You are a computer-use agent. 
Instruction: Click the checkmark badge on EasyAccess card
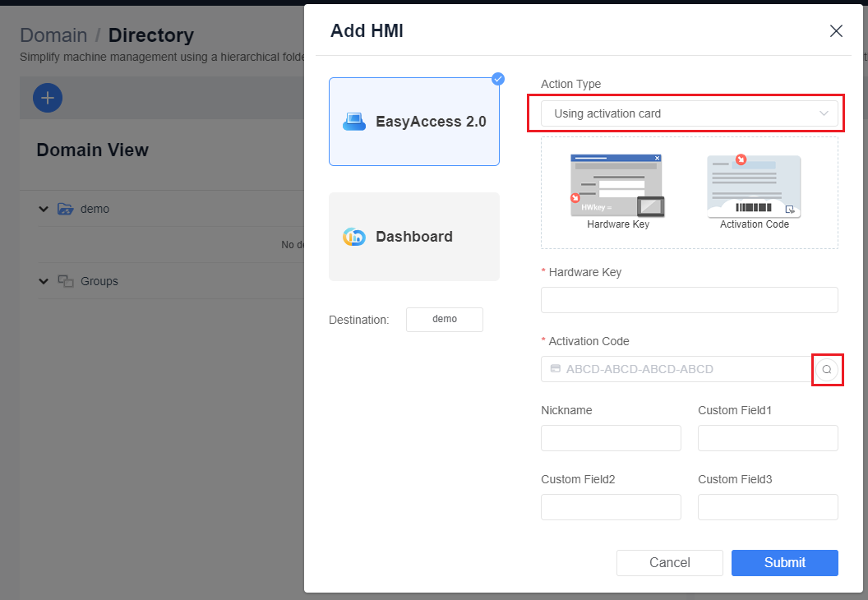pos(497,79)
